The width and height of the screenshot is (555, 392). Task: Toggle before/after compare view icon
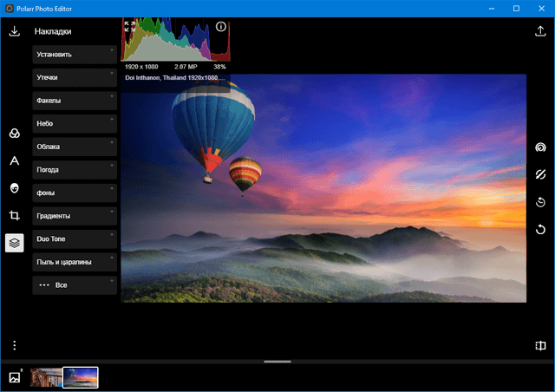coord(540,346)
